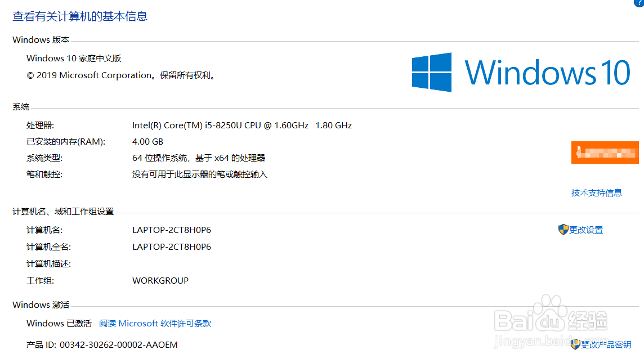Click the orange manufacturer logo
The image size is (644, 363).
(x=605, y=153)
